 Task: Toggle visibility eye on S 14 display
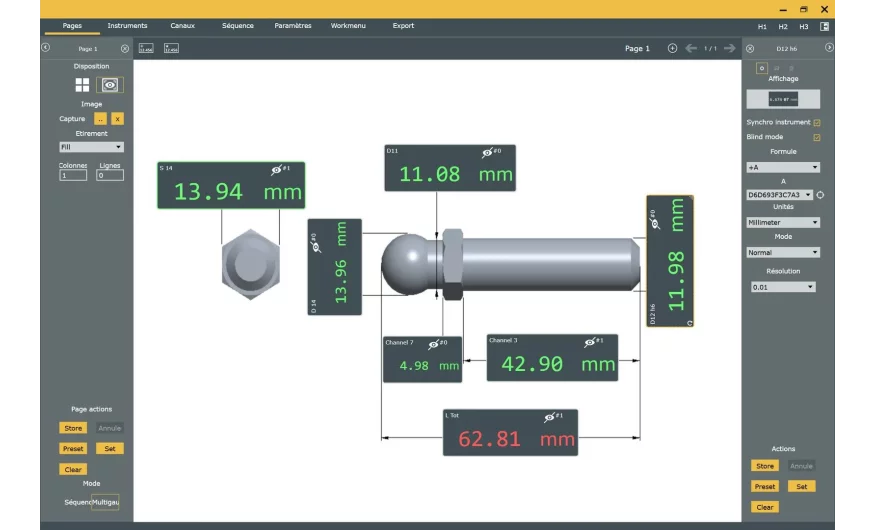277,170
